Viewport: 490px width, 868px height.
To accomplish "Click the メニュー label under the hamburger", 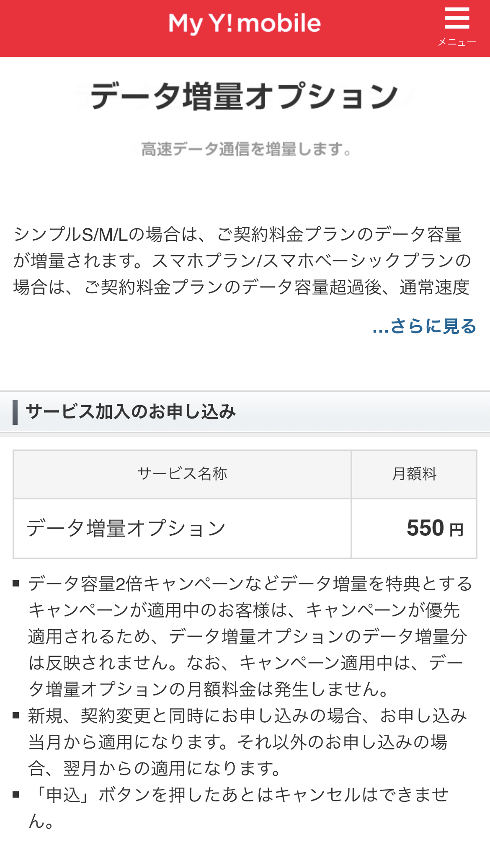I will [457, 42].
